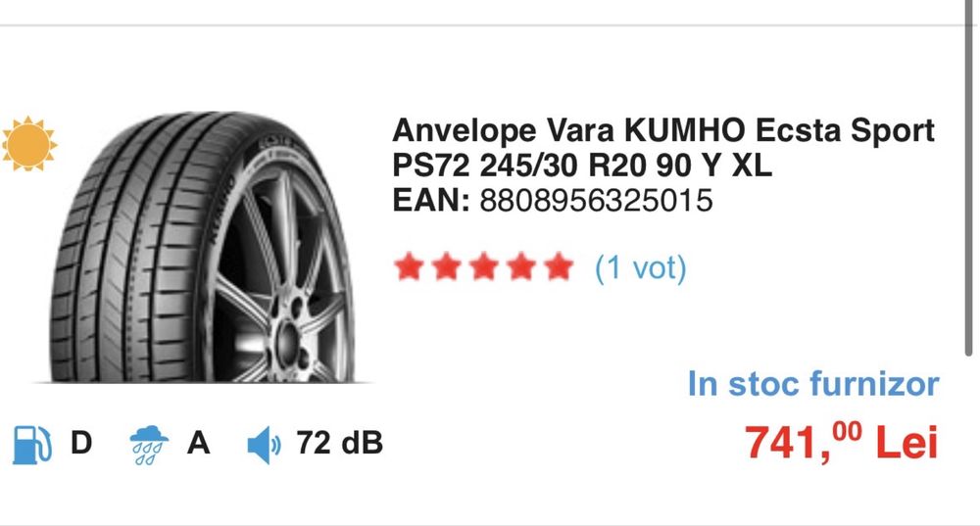Click the EAN code 8808956325015
The height and width of the screenshot is (526, 980).
[x=596, y=201]
